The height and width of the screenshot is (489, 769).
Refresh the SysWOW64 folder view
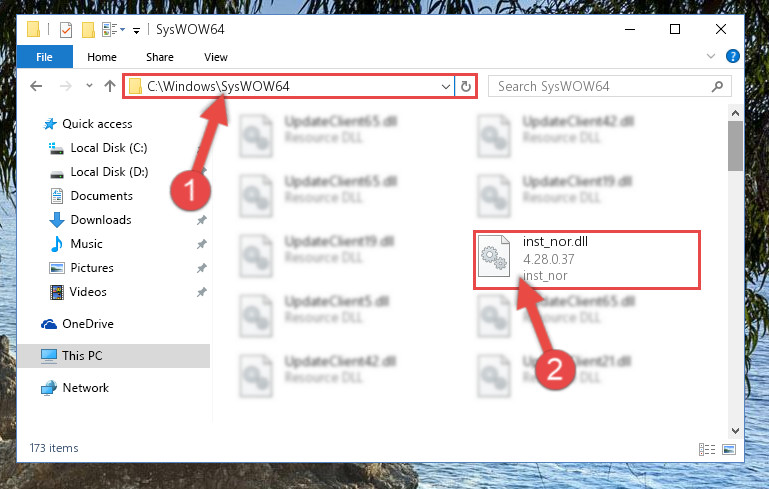466,87
